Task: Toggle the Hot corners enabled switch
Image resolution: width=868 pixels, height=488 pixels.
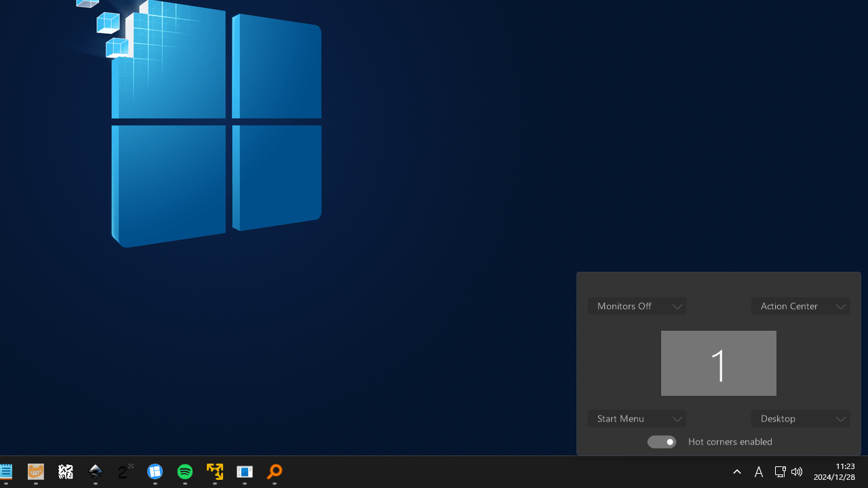Action: coord(662,442)
